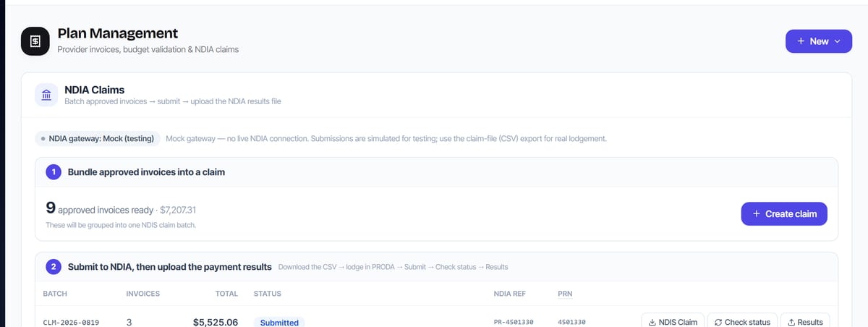The height and width of the screenshot is (327, 868).
Task: Click the Plan Management invoice icon
Action: click(x=35, y=41)
